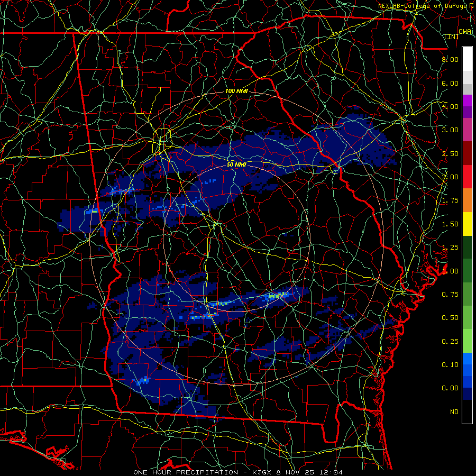Pick the black ND swatch on color scale
The height and width of the screenshot is (476, 476).
click(x=467, y=411)
